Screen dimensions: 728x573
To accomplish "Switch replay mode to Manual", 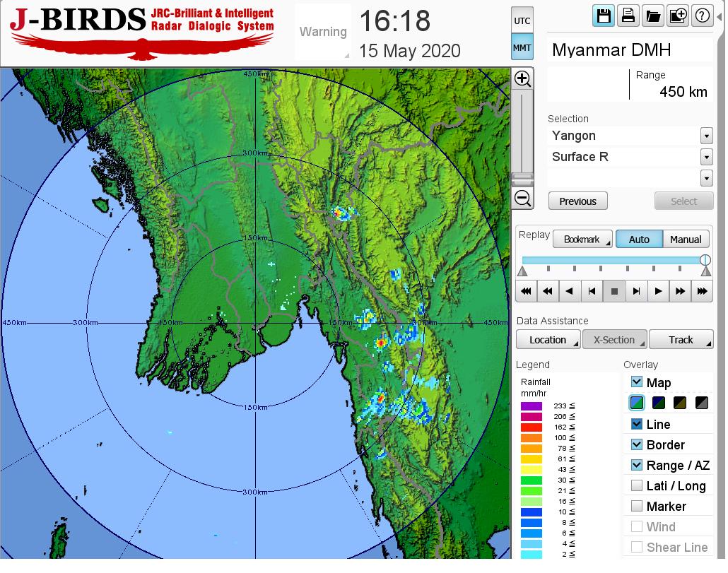I will tap(685, 240).
